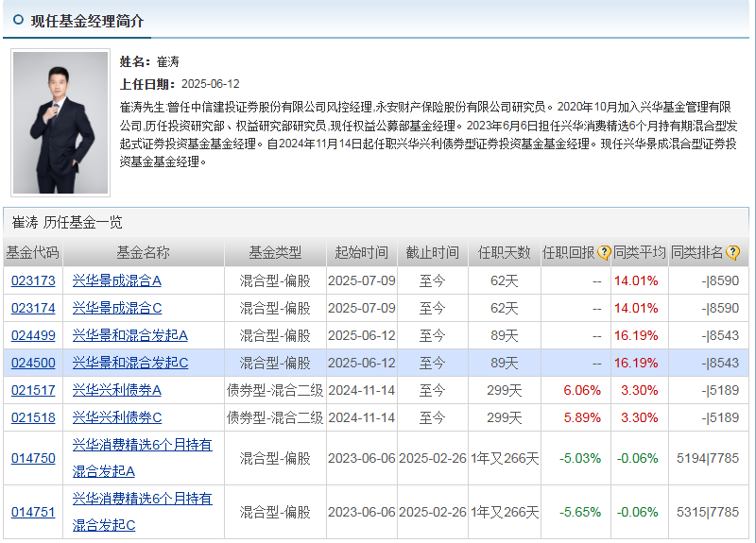Open fund code link 024500
The height and width of the screenshot is (543, 756).
click(33, 364)
